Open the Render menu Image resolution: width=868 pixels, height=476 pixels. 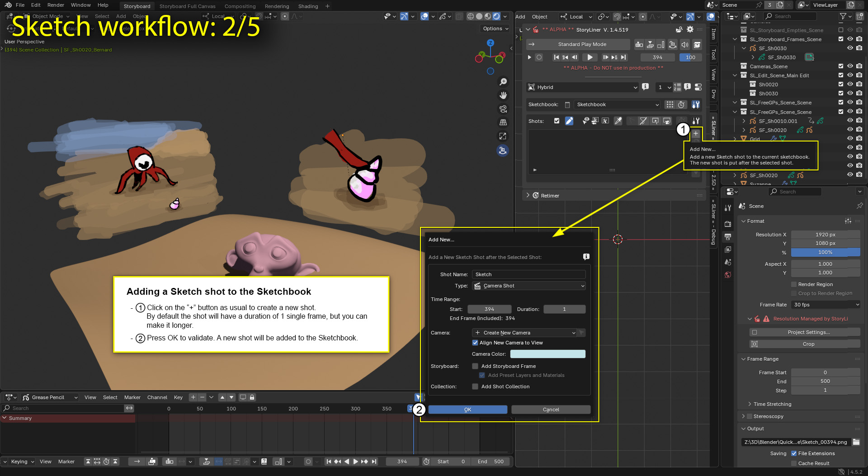[56, 5]
